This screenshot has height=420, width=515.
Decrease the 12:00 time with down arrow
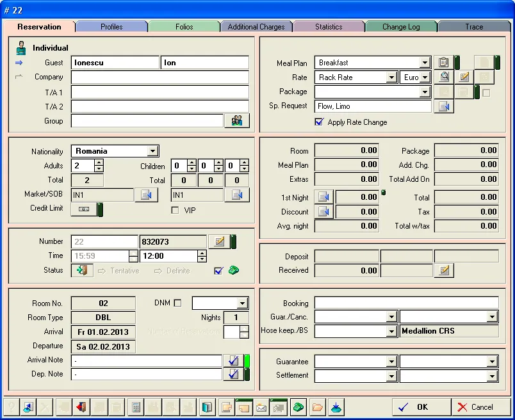tap(202, 259)
